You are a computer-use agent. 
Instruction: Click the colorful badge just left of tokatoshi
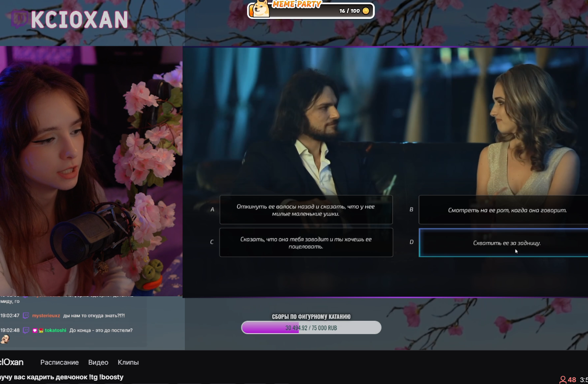pyautogui.click(x=41, y=330)
